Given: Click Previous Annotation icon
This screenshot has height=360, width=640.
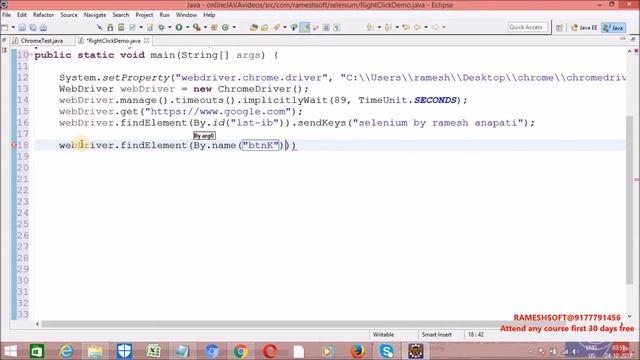Looking at the screenshot, I should point(388,27).
